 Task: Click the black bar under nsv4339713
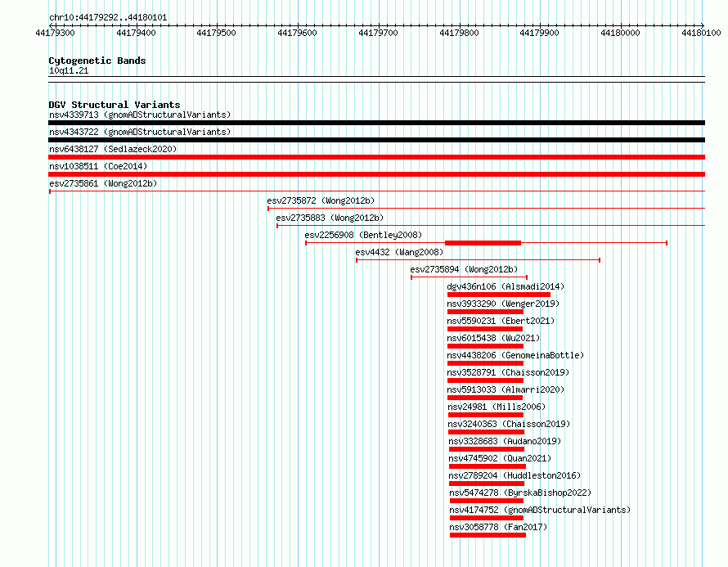coord(376,123)
